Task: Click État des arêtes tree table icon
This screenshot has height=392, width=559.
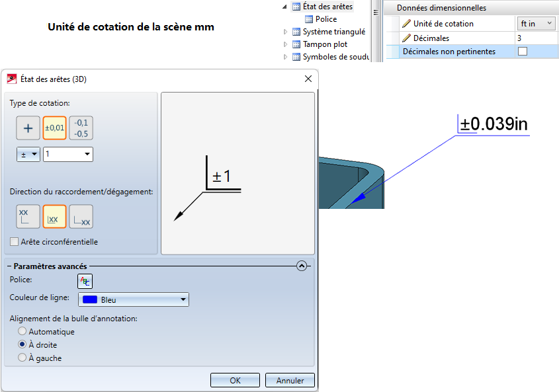Action: tap(296, 7)
